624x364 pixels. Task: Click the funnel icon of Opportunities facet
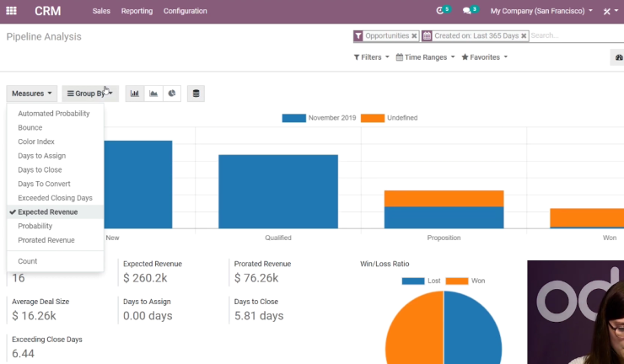pyautogui.click(x=358, y=35)
